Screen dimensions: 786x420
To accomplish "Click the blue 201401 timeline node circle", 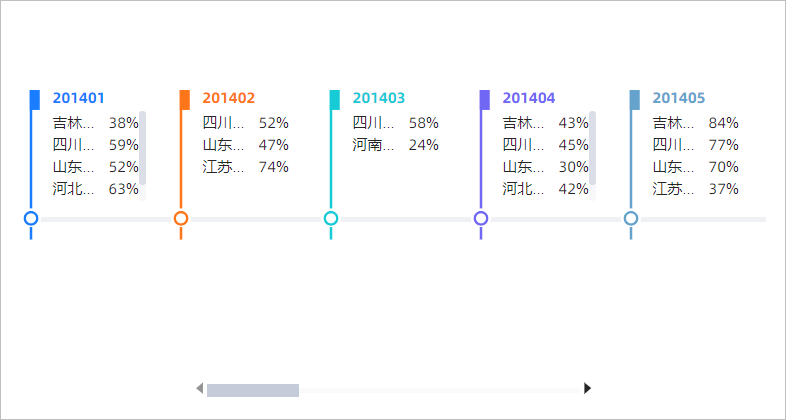I will [31, 218].
